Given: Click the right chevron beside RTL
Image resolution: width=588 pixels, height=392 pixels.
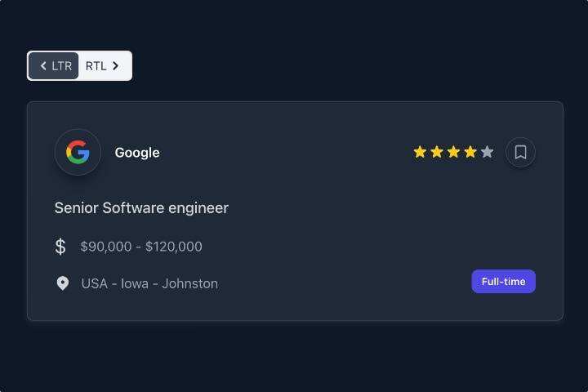Looking at the screenshot, I should [x=116, y=65].
